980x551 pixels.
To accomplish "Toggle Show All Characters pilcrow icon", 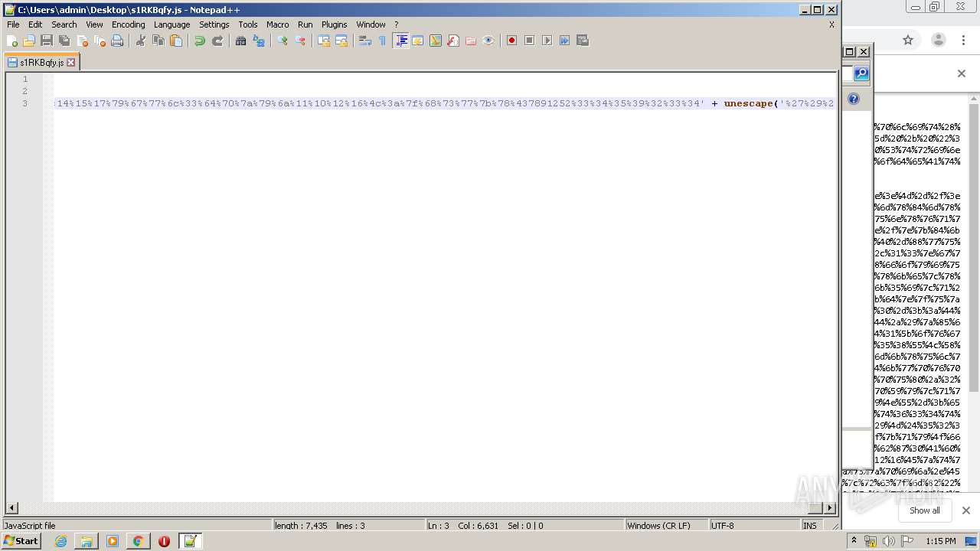I will (383, 41).
